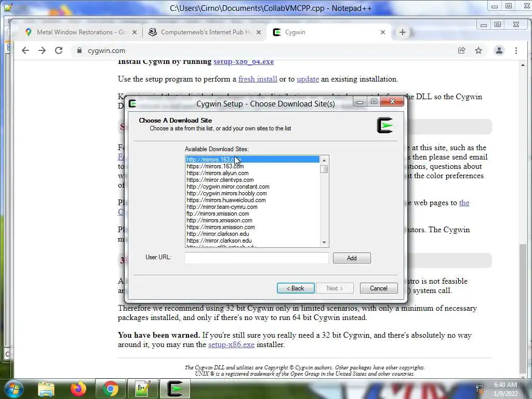The height and width of the screenshot is (399, 532).
Task: Select http://mirror.clarkson.edu mirror
Action: 252,234
